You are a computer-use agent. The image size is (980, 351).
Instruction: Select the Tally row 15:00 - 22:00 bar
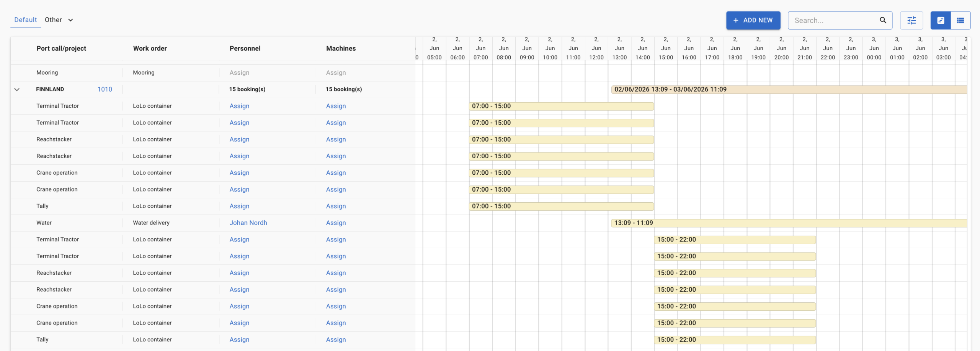[735, 340]
